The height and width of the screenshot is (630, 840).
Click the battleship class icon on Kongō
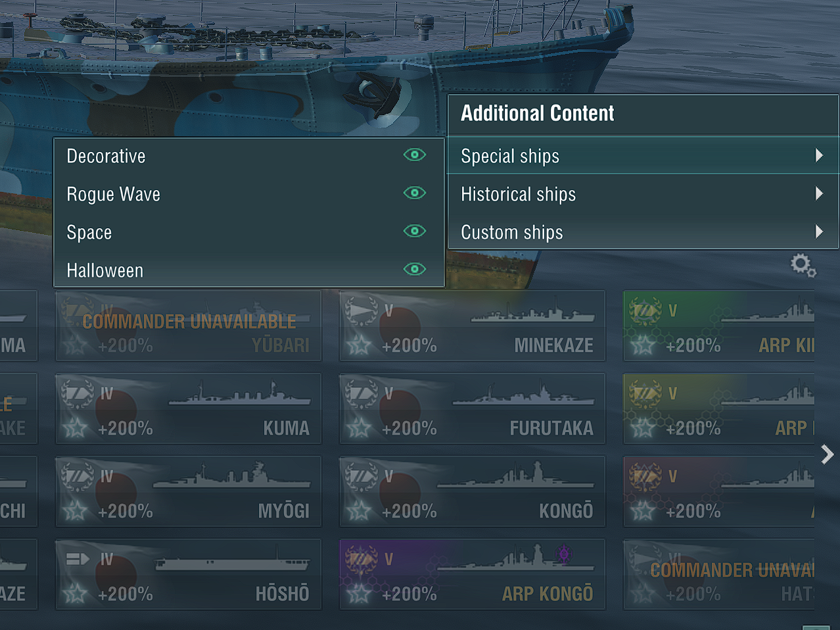pos(360,476)
